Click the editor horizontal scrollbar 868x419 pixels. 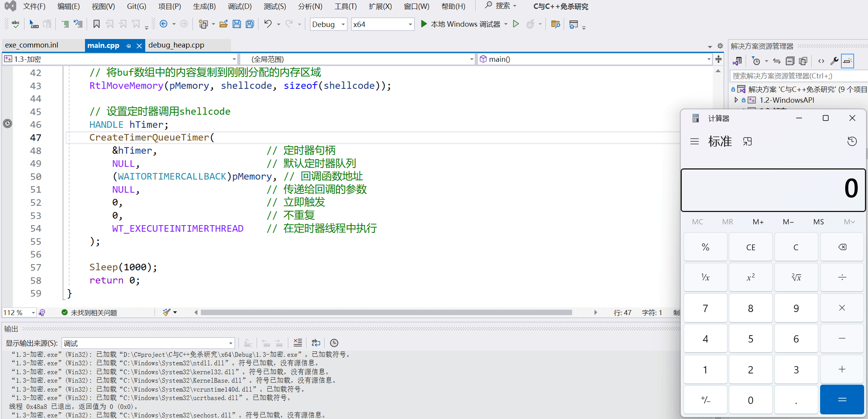[x=386, y=312]
